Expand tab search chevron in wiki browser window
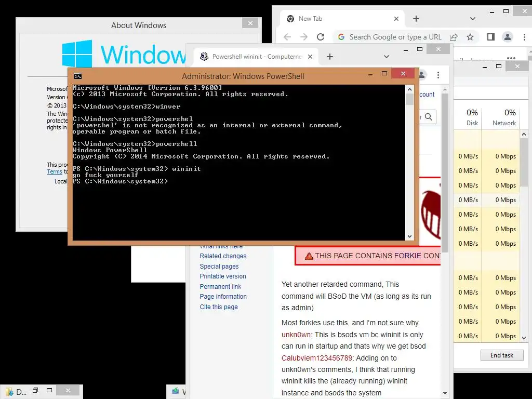 (x=386, y=57)
